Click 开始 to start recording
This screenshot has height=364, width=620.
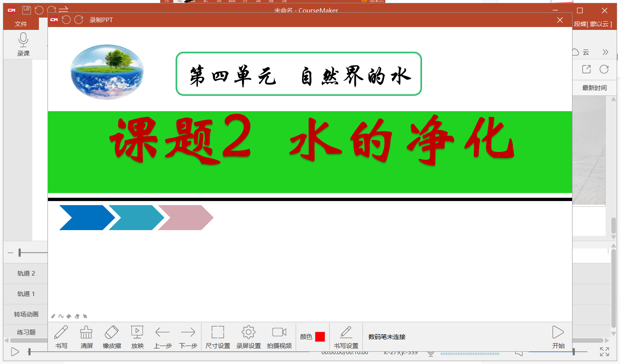[x=558, y=337]
